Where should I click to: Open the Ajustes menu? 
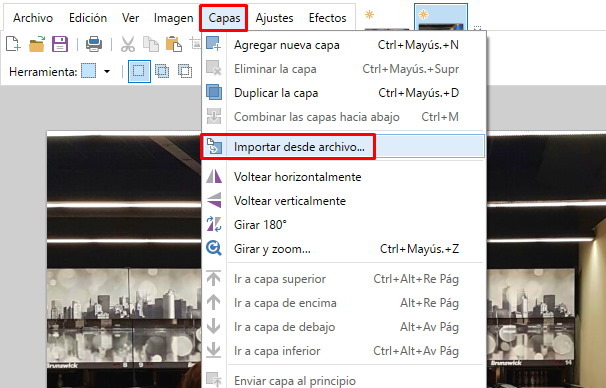click(x=274, y=18)
